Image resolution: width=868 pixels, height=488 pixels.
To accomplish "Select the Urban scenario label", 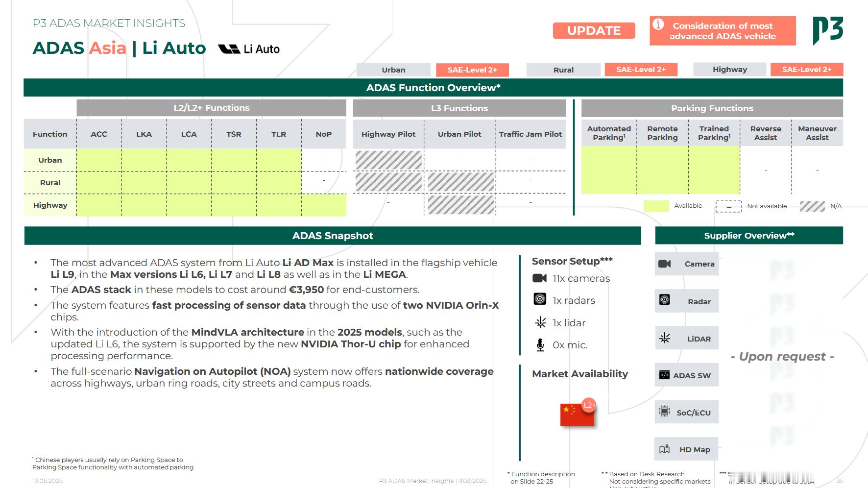I will 393,70.
